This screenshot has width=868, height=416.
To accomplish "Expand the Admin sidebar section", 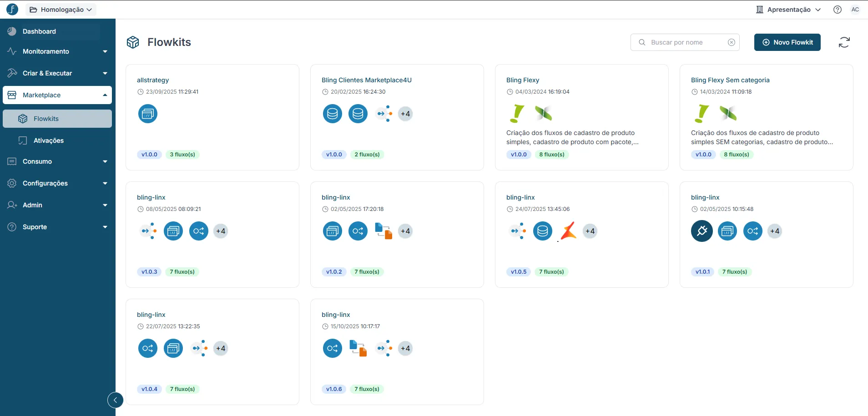I will (57, 205).
